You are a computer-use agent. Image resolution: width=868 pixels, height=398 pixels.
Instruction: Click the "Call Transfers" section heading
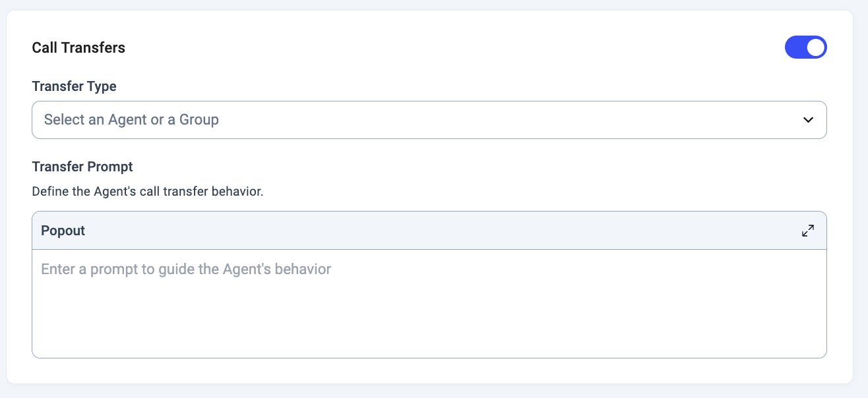click(x=78, y=47)
